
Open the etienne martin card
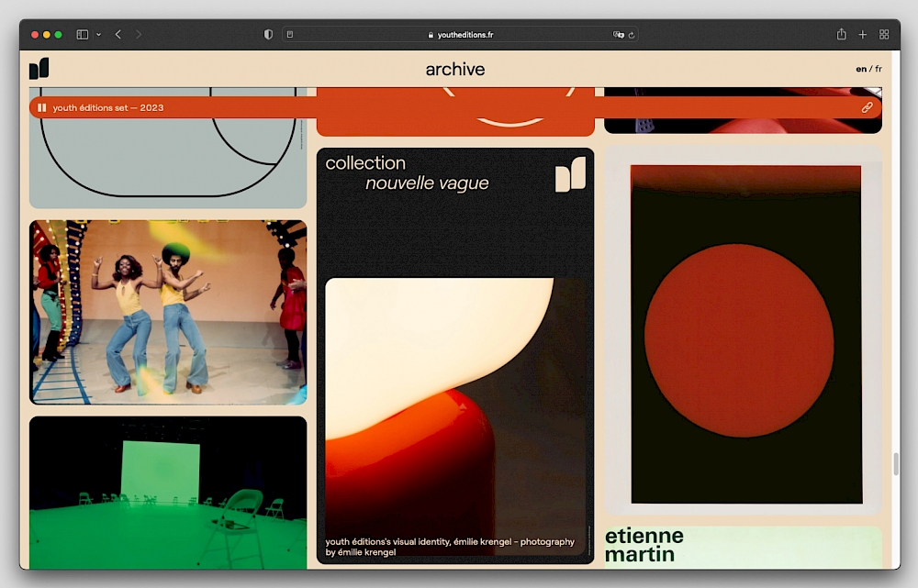click(743, 546)
